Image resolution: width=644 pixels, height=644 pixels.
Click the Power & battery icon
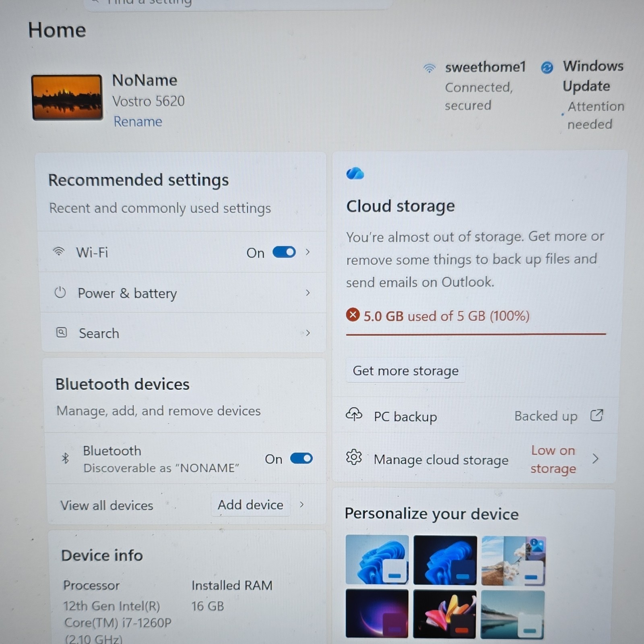tap(60, 292)
